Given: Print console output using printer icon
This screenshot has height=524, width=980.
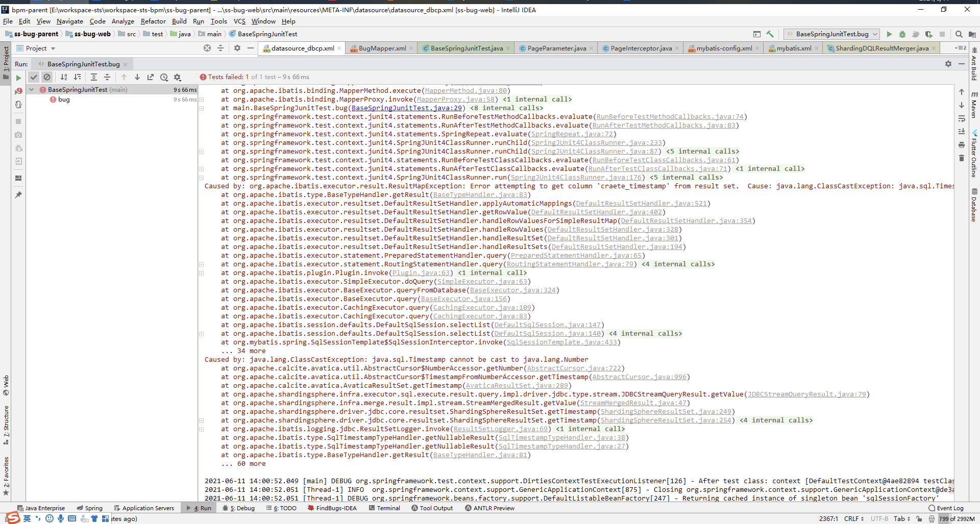Looking at the screenshot, I should click(x=962, y=145).
